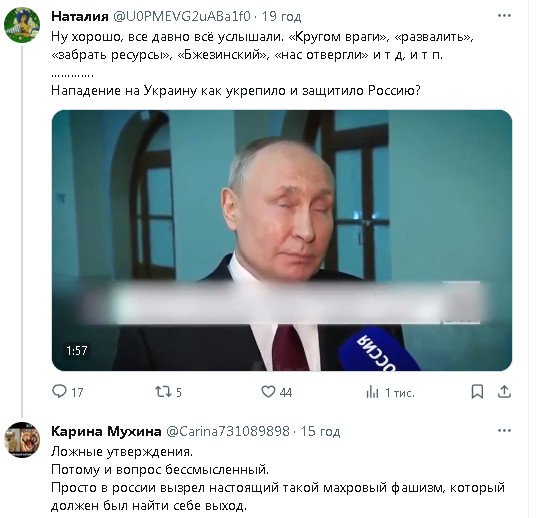Play the embedded video thumbnail
Screen dimensions: 538x518
click(x=282, y=240)
